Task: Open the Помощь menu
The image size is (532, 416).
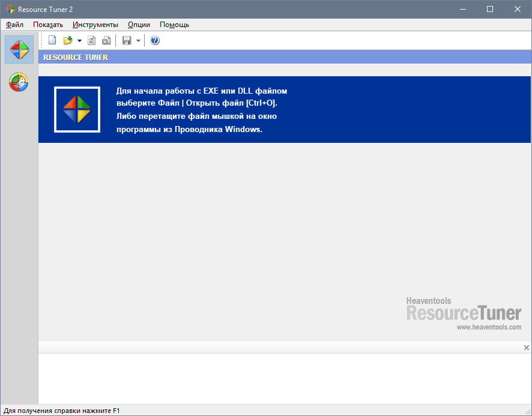Action: point(174,25)
